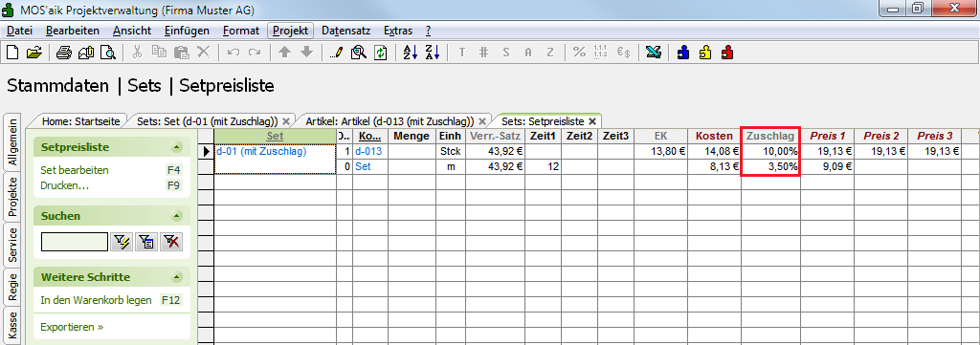This screenshot has height=345, width=980.
Task: Open the Projekt menu
Action: 290,31
